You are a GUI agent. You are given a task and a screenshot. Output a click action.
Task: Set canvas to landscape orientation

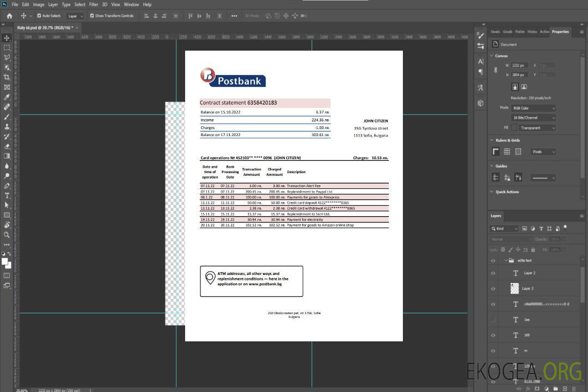pos(524,87)
